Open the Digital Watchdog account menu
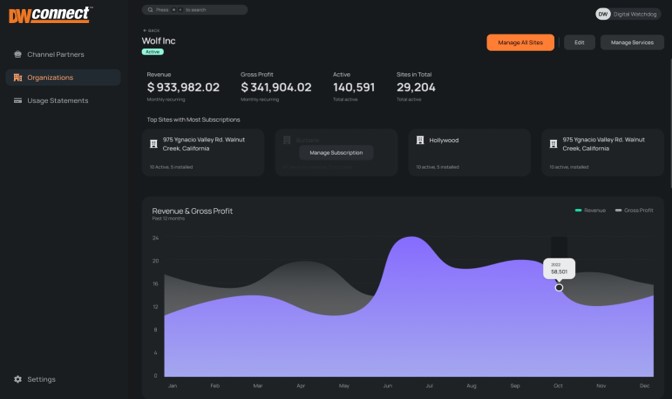This screenshot has width=672, height=399. tap(628, 14)
